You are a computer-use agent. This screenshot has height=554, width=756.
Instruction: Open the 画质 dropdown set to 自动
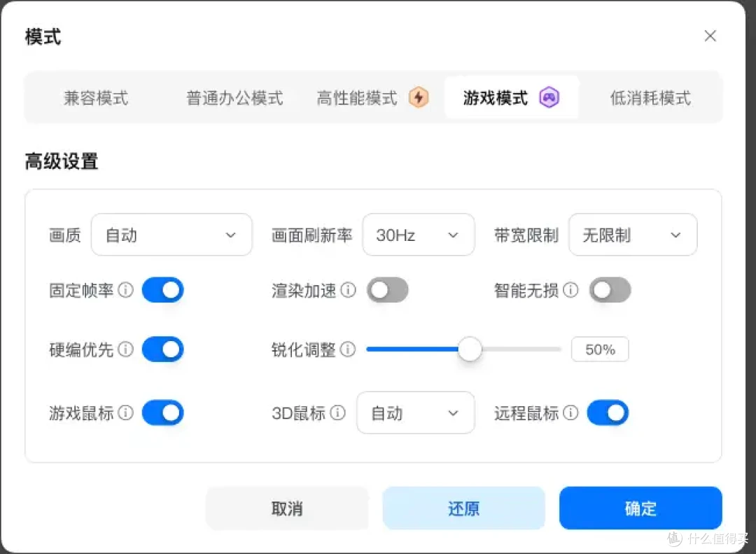tap(171, 235)
